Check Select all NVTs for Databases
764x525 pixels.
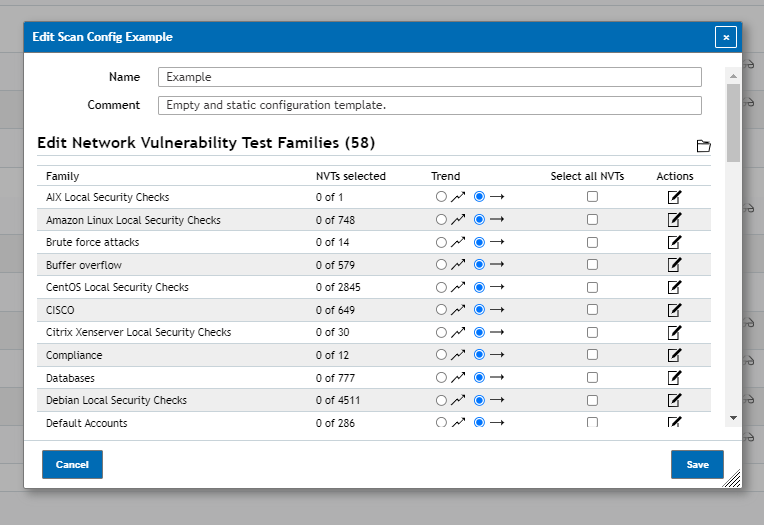click(x=592, y=377)
